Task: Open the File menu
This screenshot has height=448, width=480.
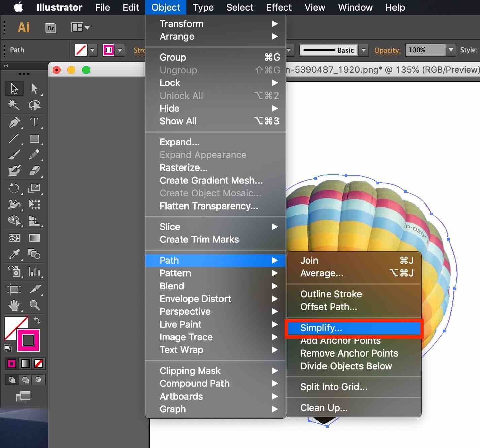Action: click(x=102, y=7)
